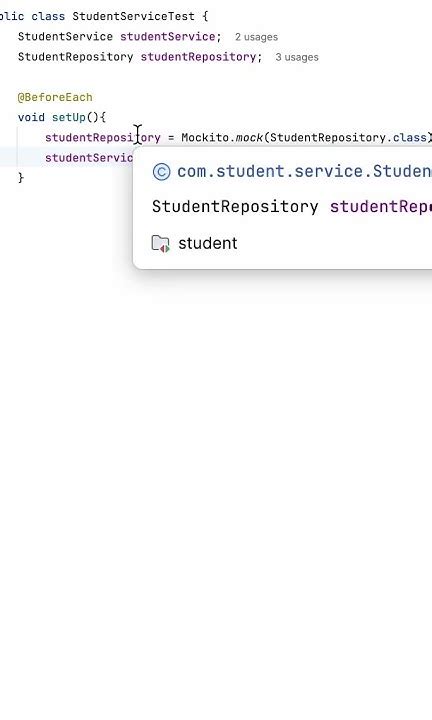
Task: Click the closing brace of setUp method
Action: pos(21,178)
